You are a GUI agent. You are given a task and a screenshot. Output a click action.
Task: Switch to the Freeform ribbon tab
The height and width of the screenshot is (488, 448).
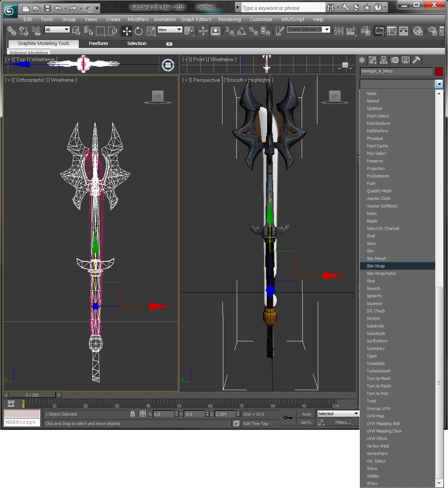point(98,44)
